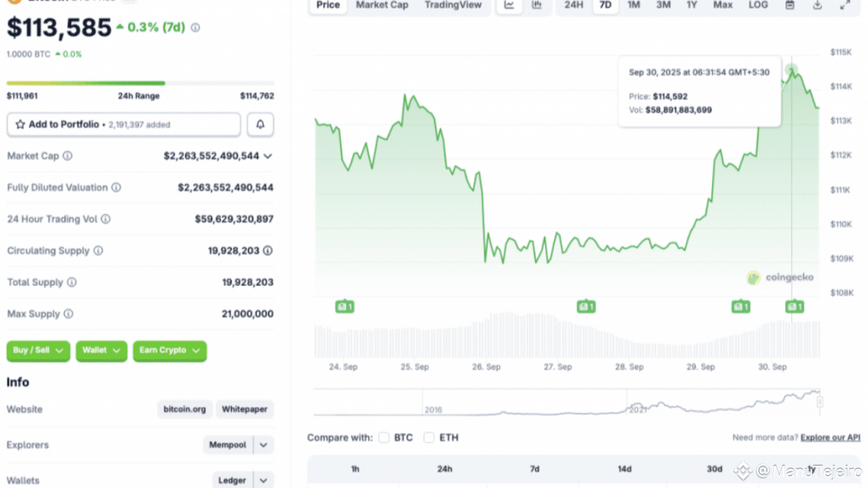The width and height of the screenshot is (868, 488).
Task: Expand the Wallets dropdown arrow
Action: (264, 480)
